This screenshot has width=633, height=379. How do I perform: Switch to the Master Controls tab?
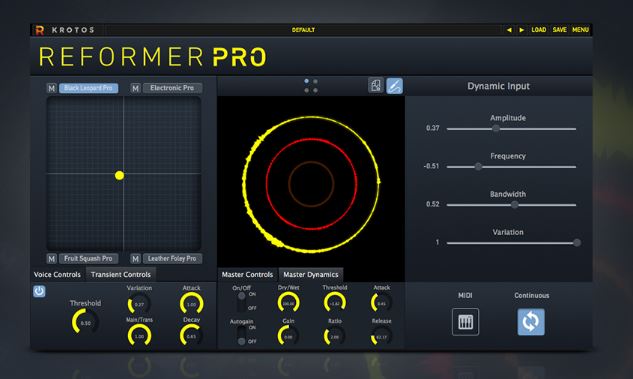(247, 274)
